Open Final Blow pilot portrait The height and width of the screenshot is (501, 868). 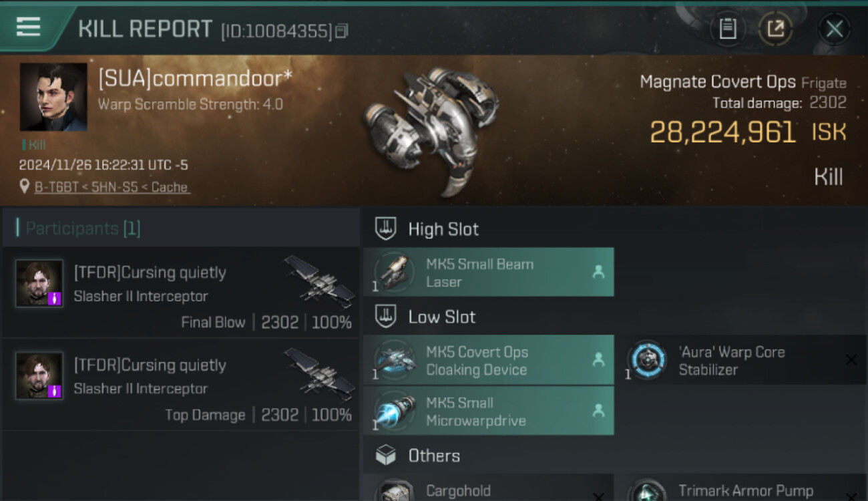(39, 283)
